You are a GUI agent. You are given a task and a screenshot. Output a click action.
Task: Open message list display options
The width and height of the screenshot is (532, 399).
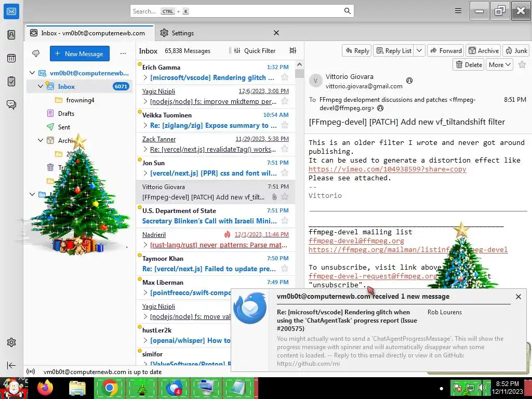(293, 50)
